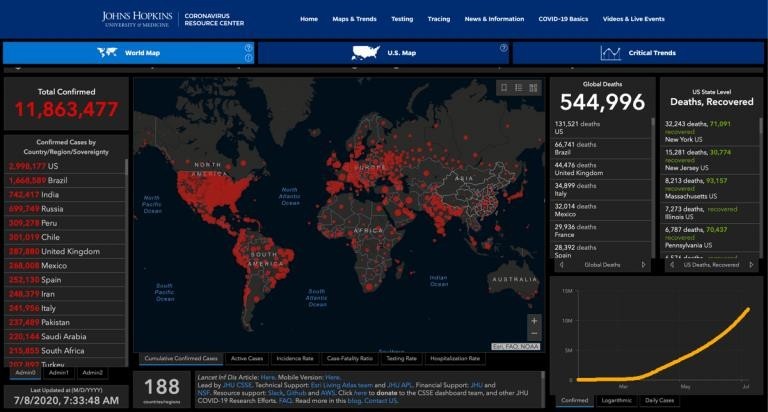
Task: Select the Testing Rate map tab
Action: click(x=402, y=359)
